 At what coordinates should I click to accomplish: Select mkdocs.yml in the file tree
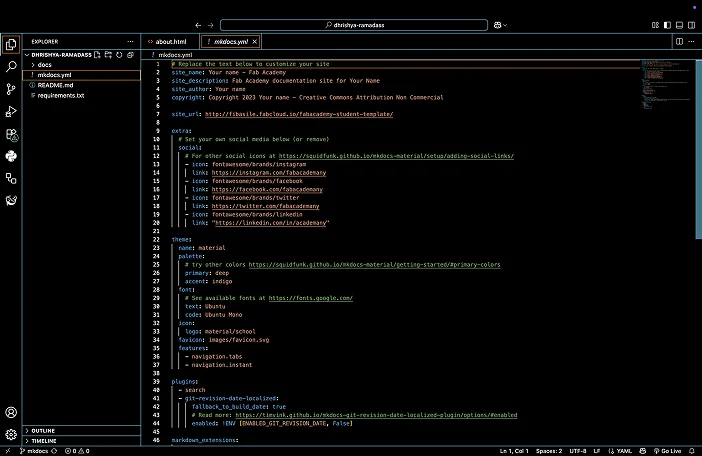pos(82,75)
